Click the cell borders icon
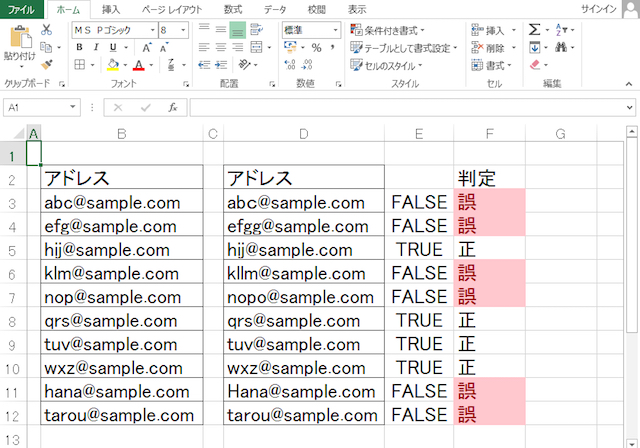The image size is (640, 448). (80, 64)
